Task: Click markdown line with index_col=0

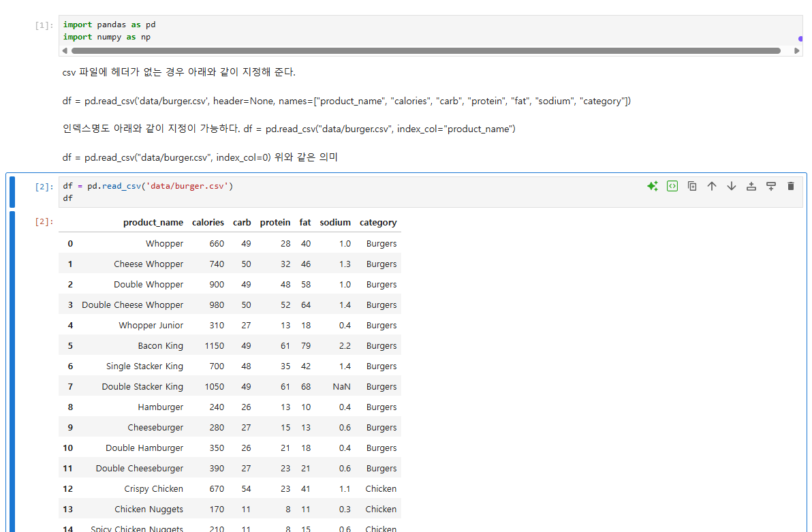Action: point(200,157)
